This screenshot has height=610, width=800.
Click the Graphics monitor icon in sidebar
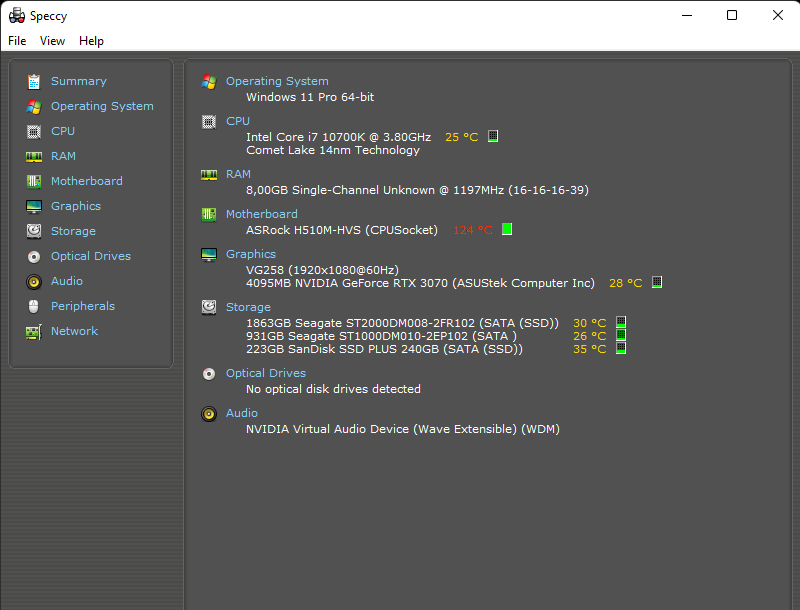click(34, 207)
